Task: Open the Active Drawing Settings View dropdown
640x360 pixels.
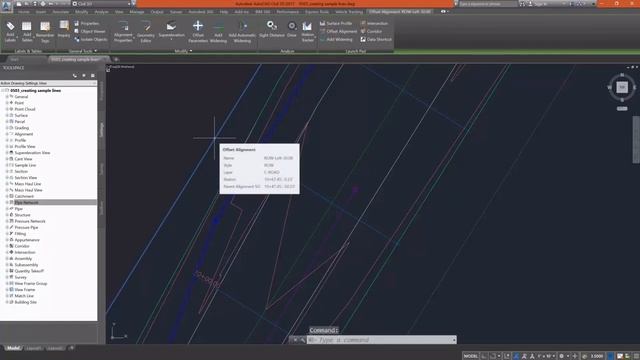Action: (x=49, y=83)
